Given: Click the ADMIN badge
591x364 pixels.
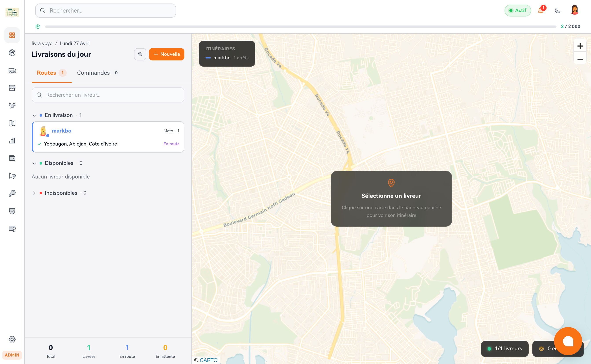Looking at the screenshot, I should pyautogui.click(x=12, y=355).
